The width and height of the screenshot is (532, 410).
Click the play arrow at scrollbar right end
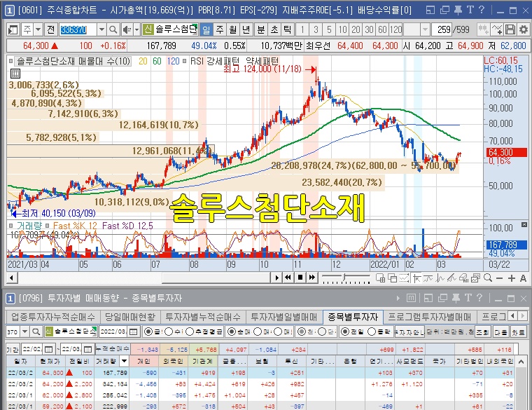tap(277, 278)
